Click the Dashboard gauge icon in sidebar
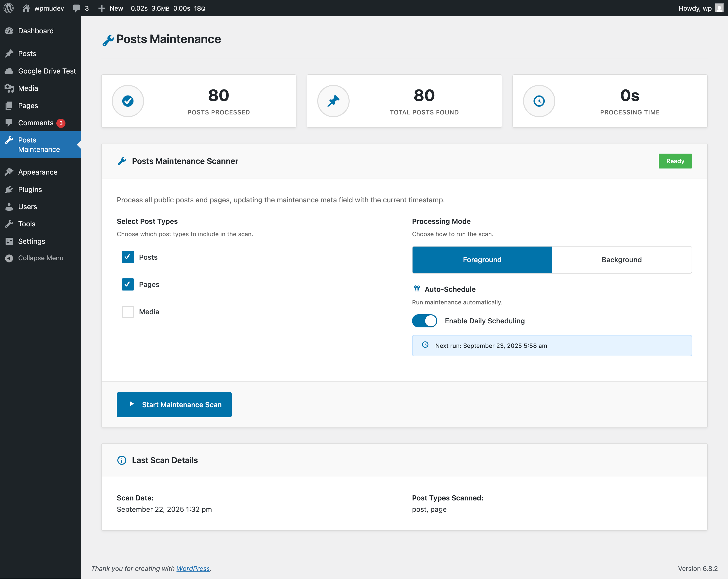Viewport: 728px width, 579px height. point(9,31)
